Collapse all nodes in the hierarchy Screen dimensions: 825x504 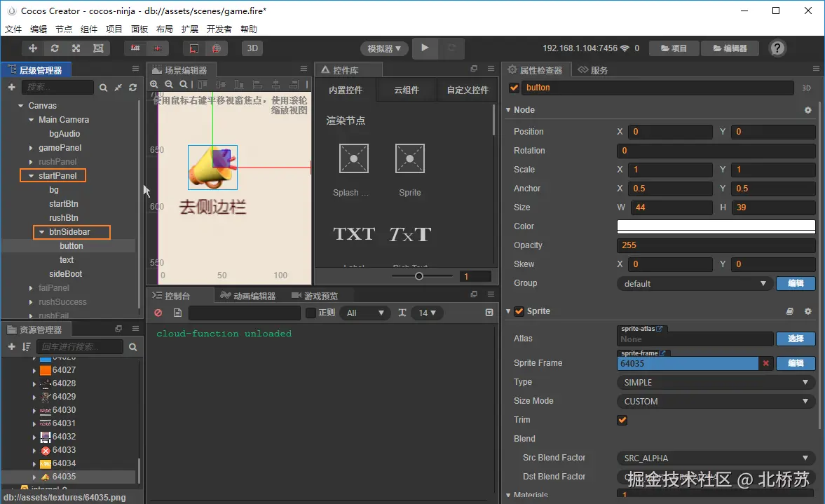118,88
